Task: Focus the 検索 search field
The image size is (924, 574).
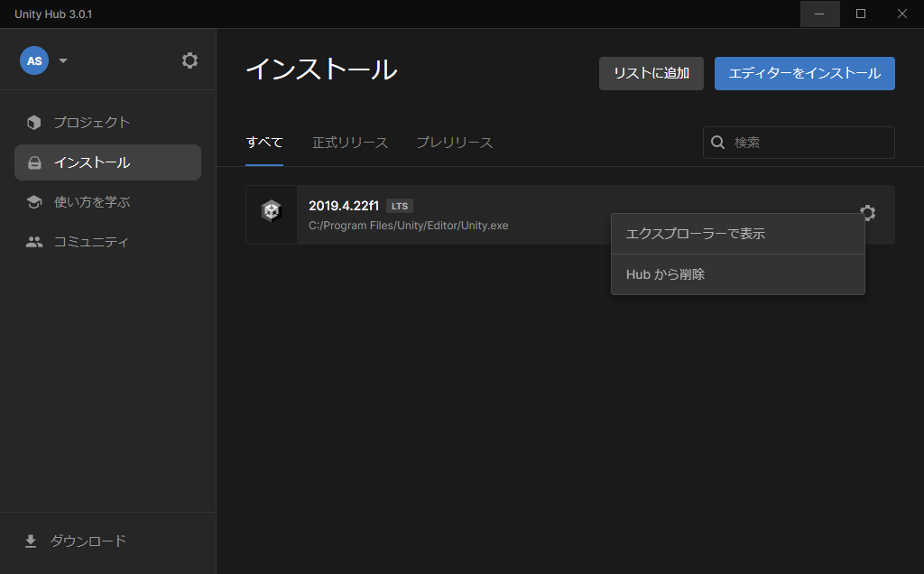Action: point(799,143)
